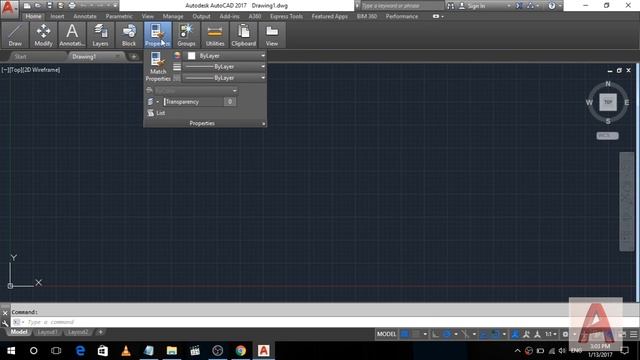Add a new layout with plus button
The image size is (640, 360).
pyautogui.click(x=100, y=332)
